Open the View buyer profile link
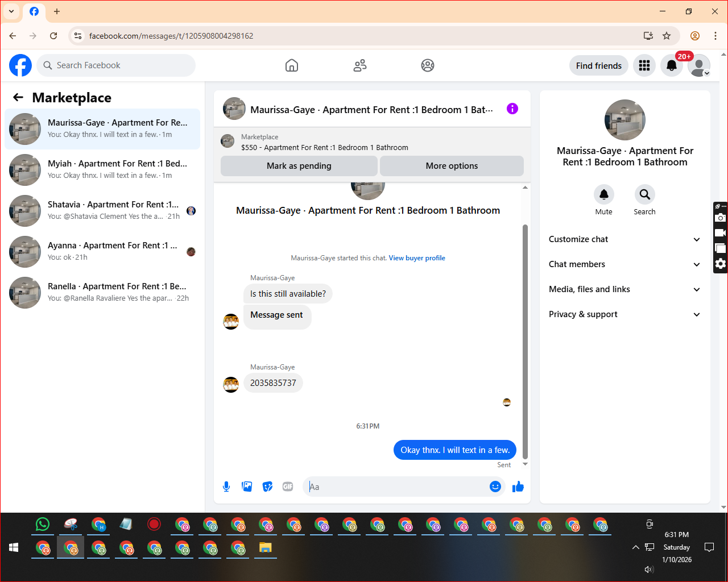Screen dimensions: 728x582 click(x=417, y=258)
